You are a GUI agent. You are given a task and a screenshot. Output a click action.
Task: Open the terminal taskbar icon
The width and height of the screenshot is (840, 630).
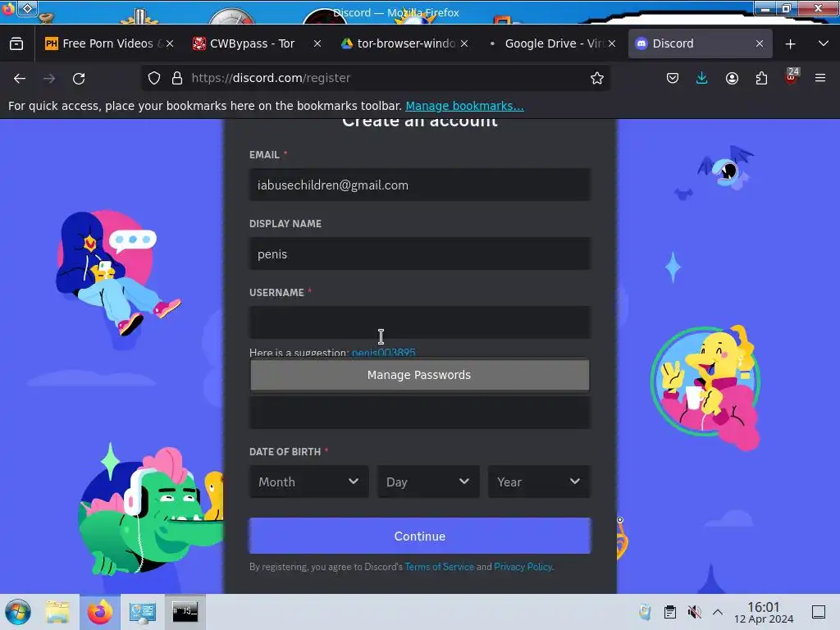tap(185, 611)
